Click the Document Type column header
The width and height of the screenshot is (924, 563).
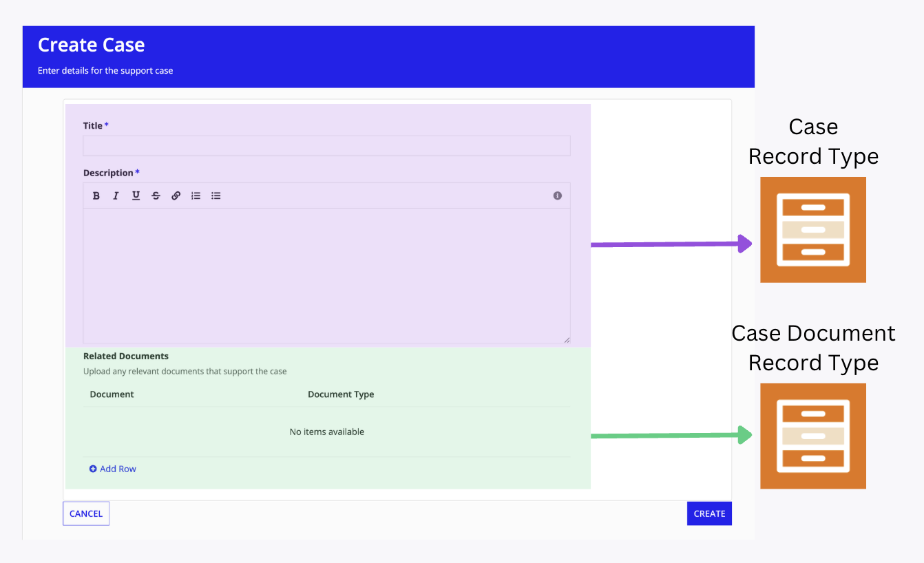coord(341,394)
